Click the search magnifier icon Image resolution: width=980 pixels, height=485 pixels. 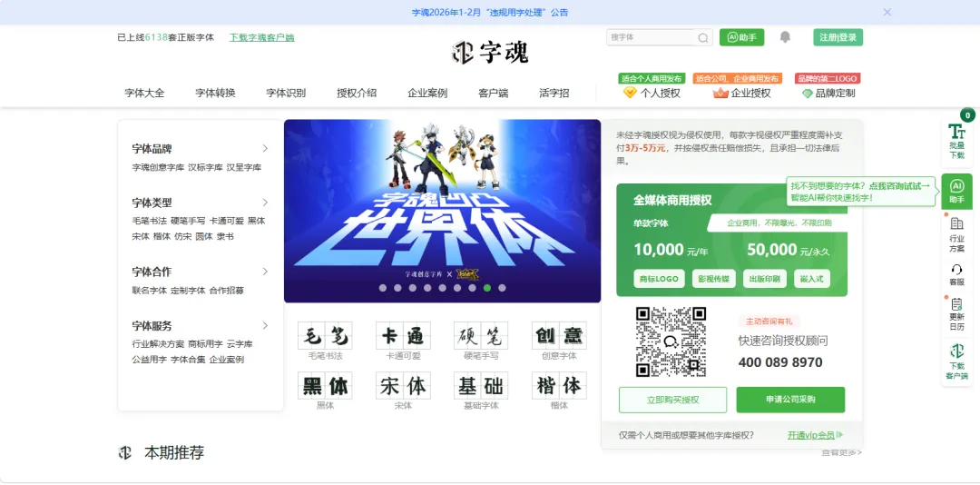(x=702, y=38)
